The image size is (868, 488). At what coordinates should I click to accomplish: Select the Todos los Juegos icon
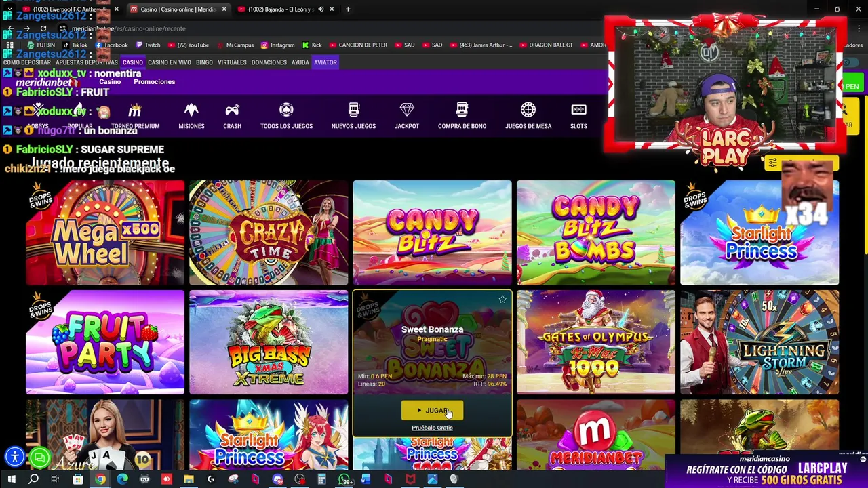click(286, 110)
